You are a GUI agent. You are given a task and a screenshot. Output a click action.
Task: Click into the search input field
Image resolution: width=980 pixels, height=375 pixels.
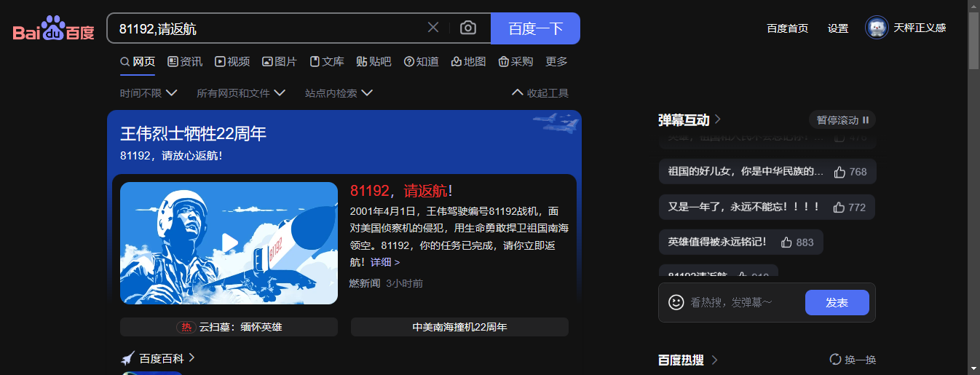(x=269, y=28)
